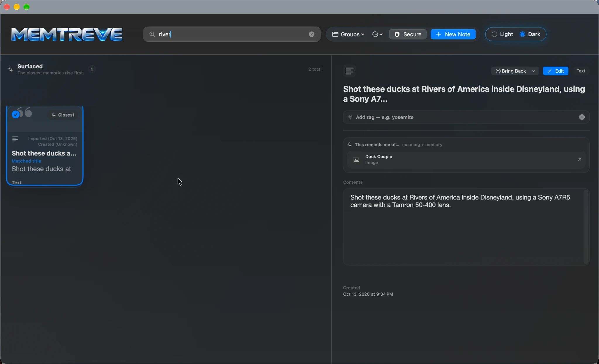Click the 'Matched title' label

click(26, 161)
